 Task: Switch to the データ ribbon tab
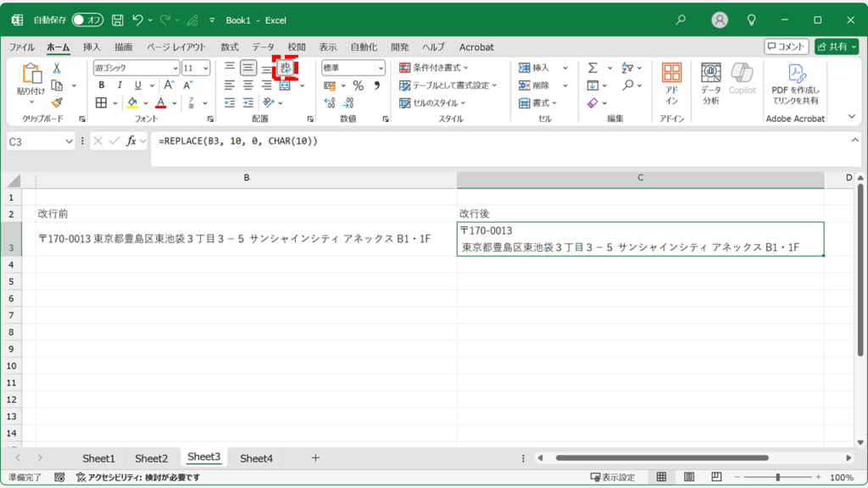click(263, 47)
